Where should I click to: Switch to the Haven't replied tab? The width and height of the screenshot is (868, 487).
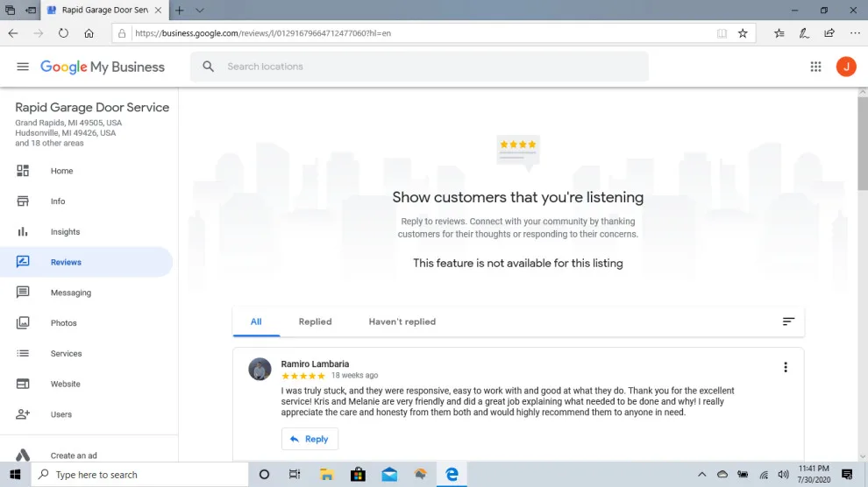click(402, 321)
